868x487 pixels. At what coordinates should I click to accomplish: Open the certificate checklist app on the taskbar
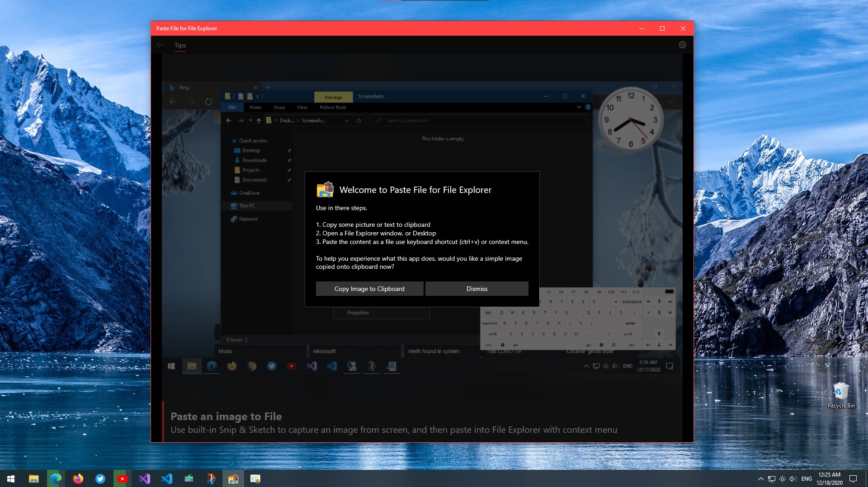tap(255, 478)
